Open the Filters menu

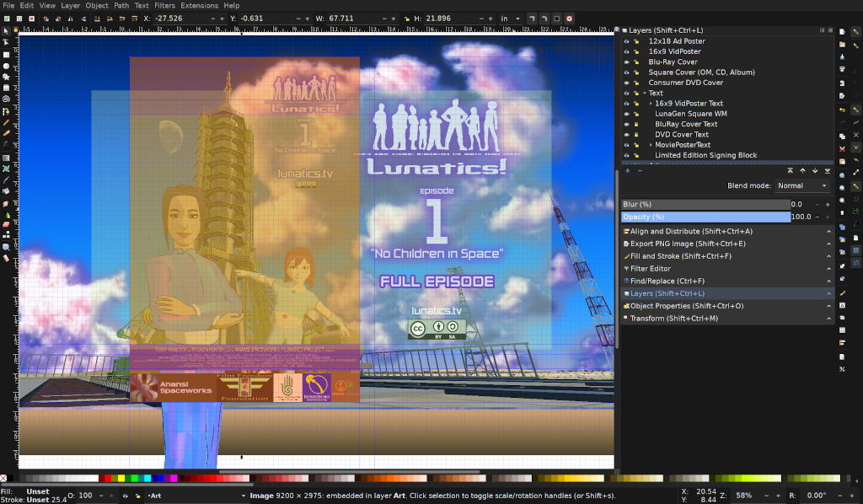(x=165, y=5)
